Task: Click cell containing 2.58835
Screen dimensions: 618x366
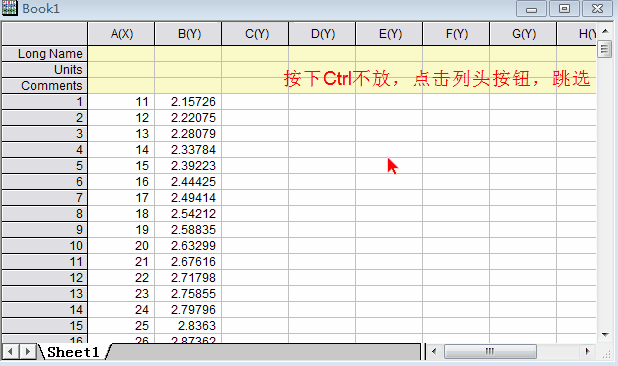Action: point(188,229)
